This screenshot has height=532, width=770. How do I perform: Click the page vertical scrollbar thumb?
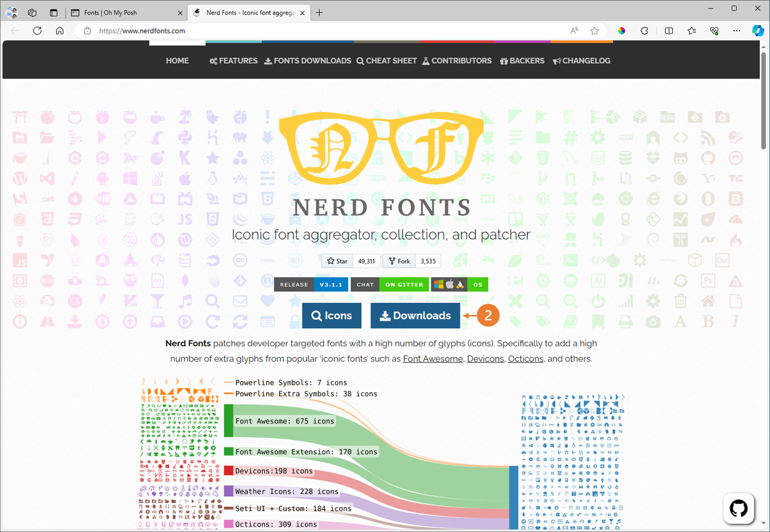[763, 100]
